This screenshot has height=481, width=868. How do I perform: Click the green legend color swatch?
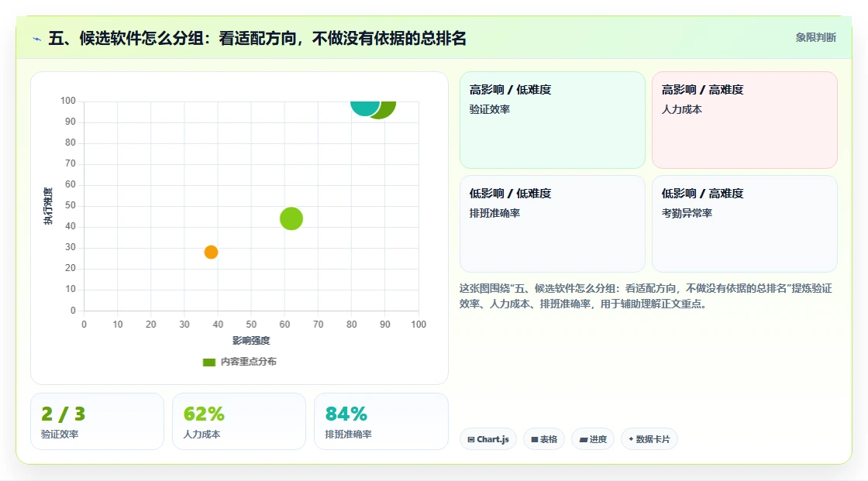pos(208,362)
